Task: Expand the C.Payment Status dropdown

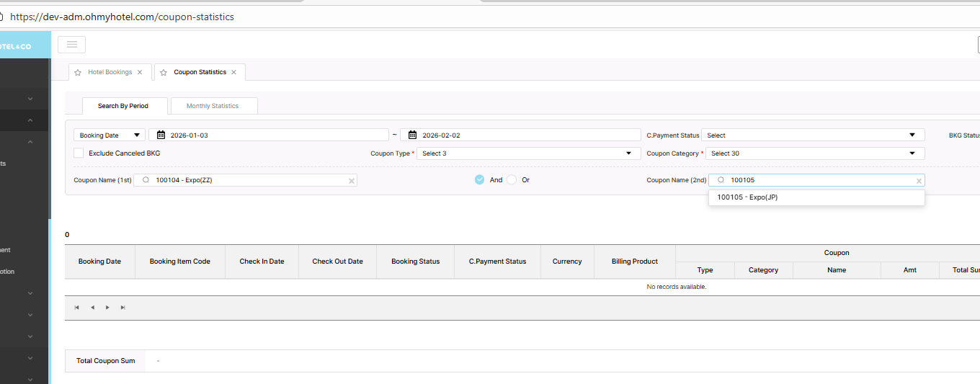Action: [812, 135]
